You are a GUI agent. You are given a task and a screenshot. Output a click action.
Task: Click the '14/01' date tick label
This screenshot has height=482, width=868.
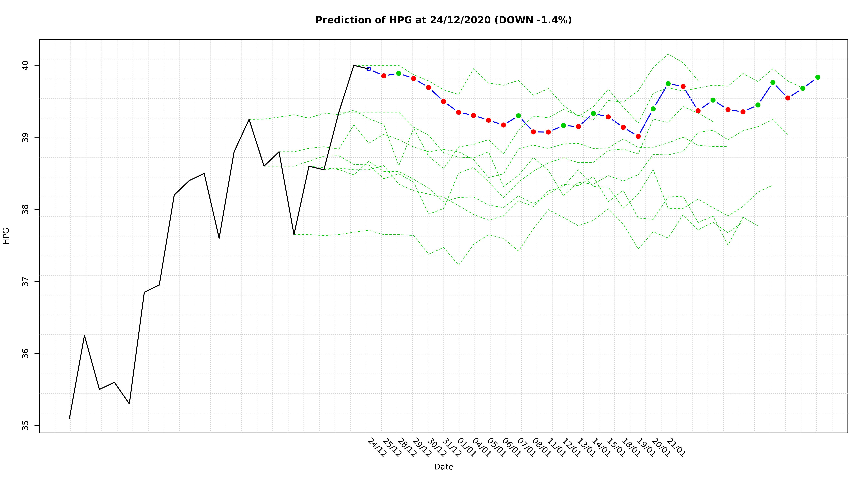pyautogui.click(x=601, y=448)
